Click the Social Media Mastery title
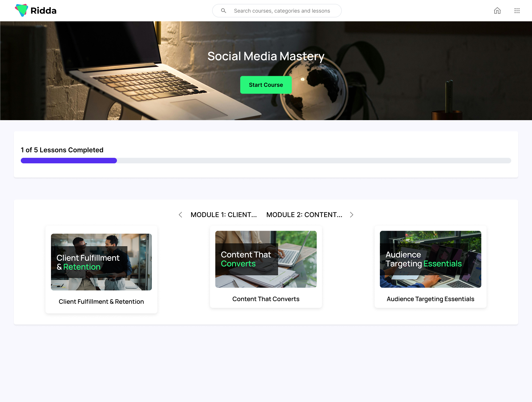 tap(266, 56)
